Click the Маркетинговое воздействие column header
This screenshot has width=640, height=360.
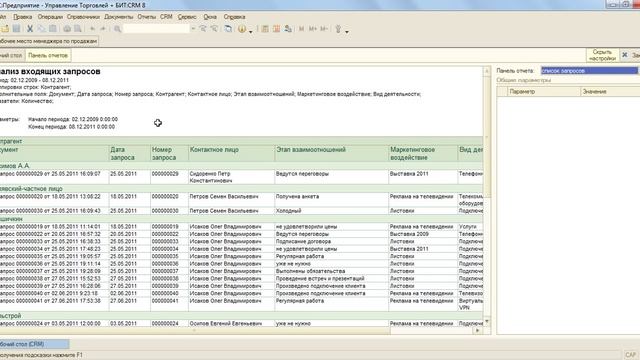[x=423, y=153]
